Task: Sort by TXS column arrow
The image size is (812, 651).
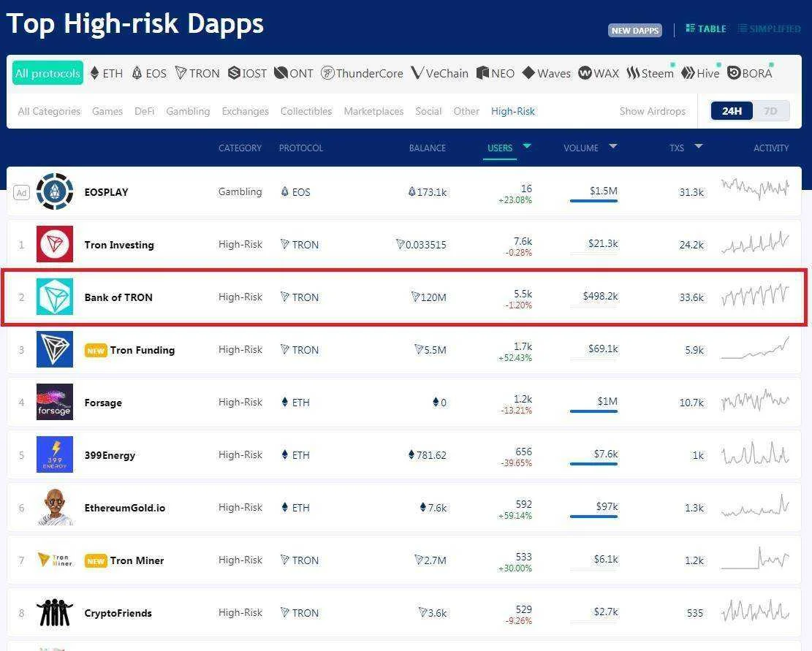Action: (699, 146)
